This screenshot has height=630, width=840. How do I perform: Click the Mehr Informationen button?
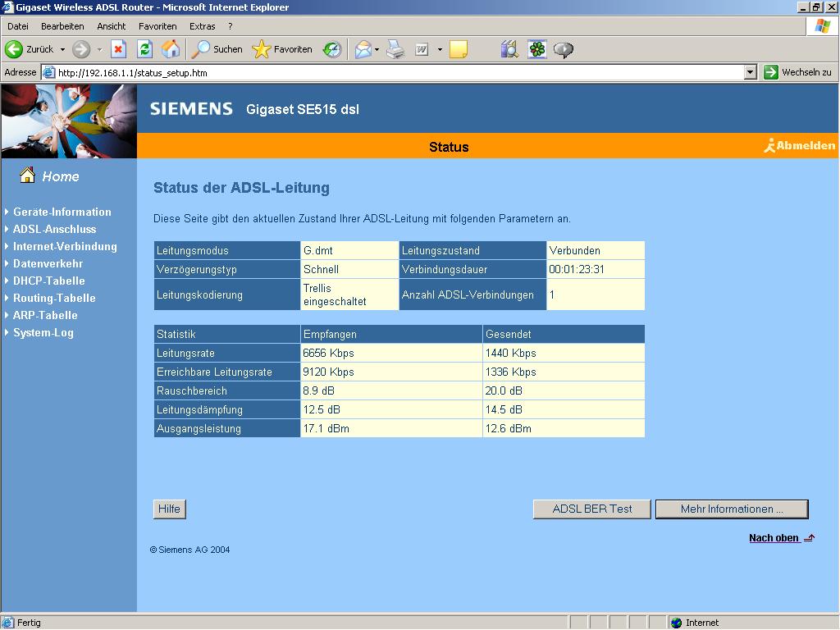(x=732, y=509)
